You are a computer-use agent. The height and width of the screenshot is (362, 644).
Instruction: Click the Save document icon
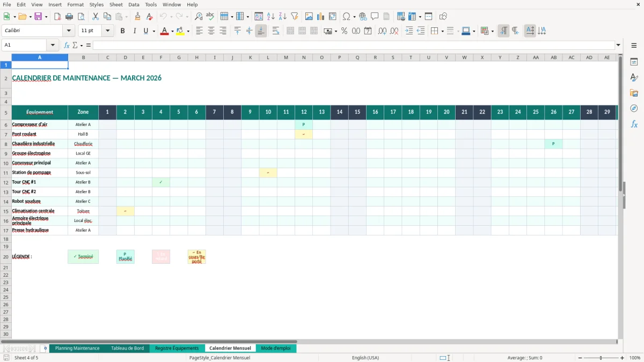coord(38,17)
